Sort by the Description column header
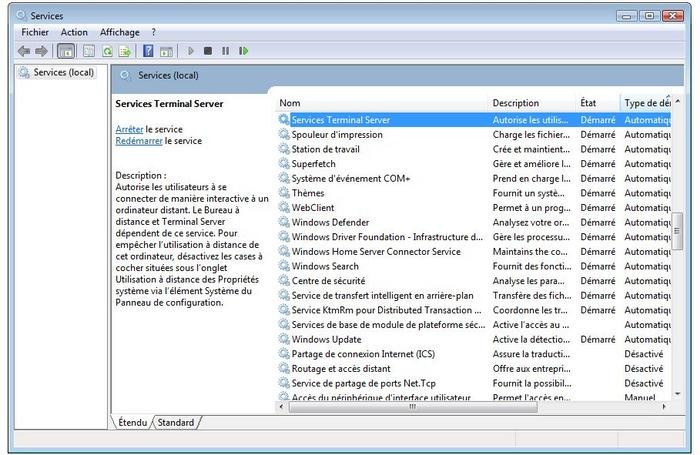Image resolution: width=700 pixels, height=455 pixels. point(533,103)
